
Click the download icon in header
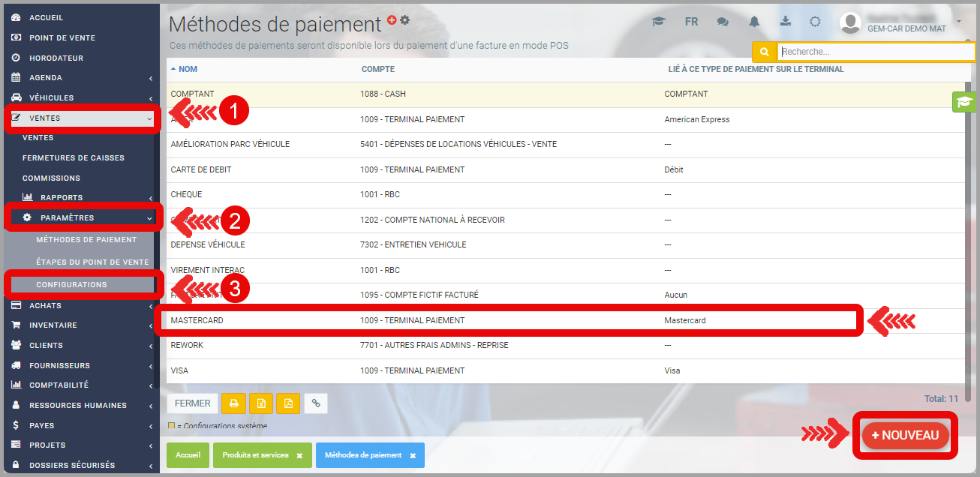(x=786, y=22)
